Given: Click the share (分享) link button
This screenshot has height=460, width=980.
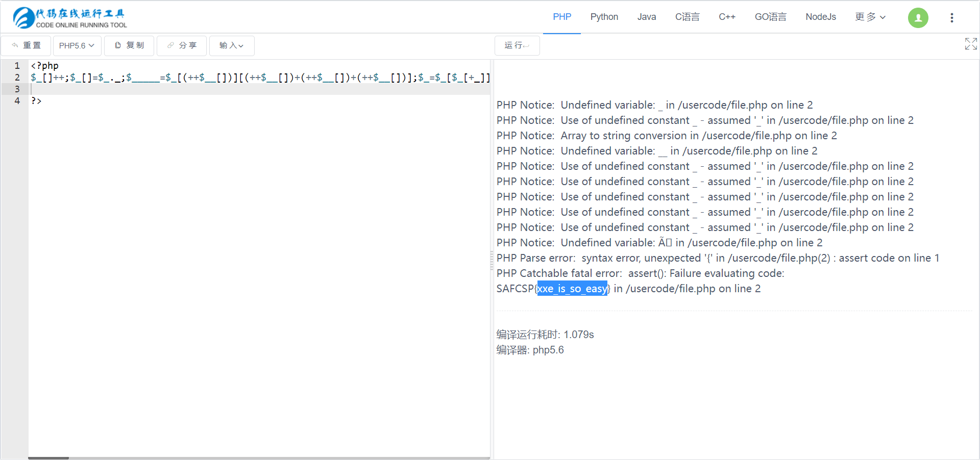Looking at the screenshot, I should (182, 45).
